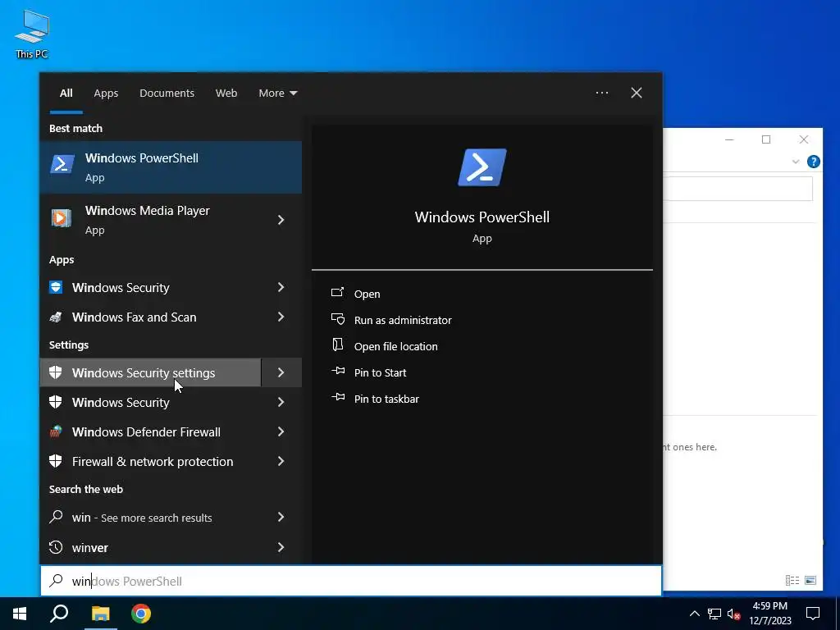Click the 'Firewall & network protection' text
This screenshot has height=630, width=840.
coord(153,461)
